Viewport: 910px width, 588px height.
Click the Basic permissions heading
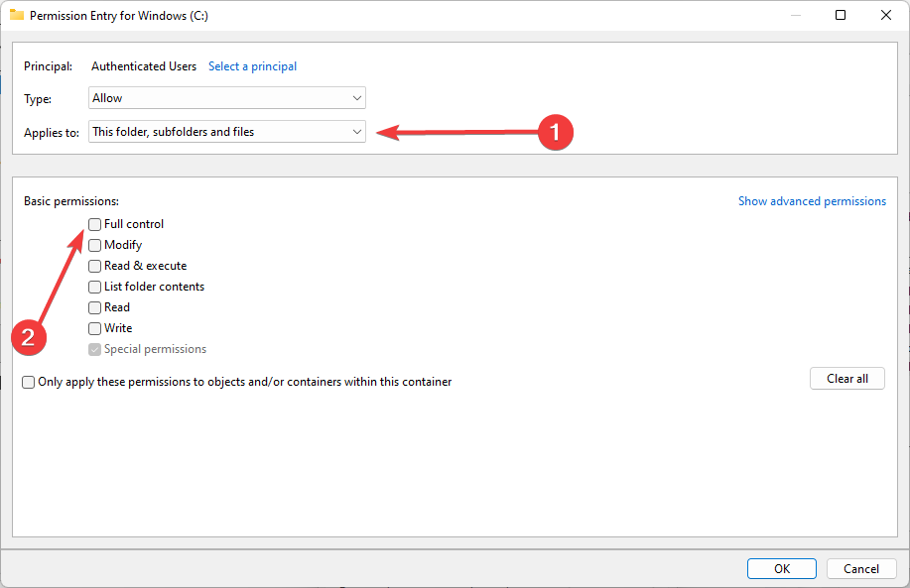[x=71, y=201]
